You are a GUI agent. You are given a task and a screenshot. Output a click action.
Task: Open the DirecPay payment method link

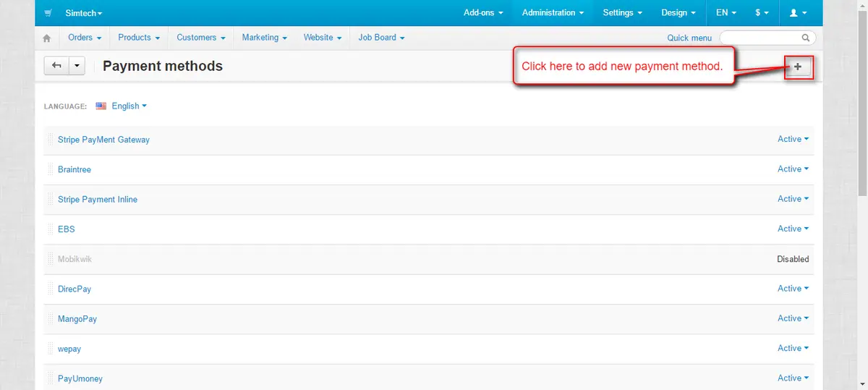pyautogui.click(x=75, y=289)
